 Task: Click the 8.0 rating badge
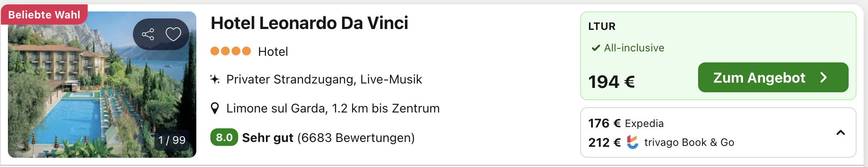[x=224, y=138]
